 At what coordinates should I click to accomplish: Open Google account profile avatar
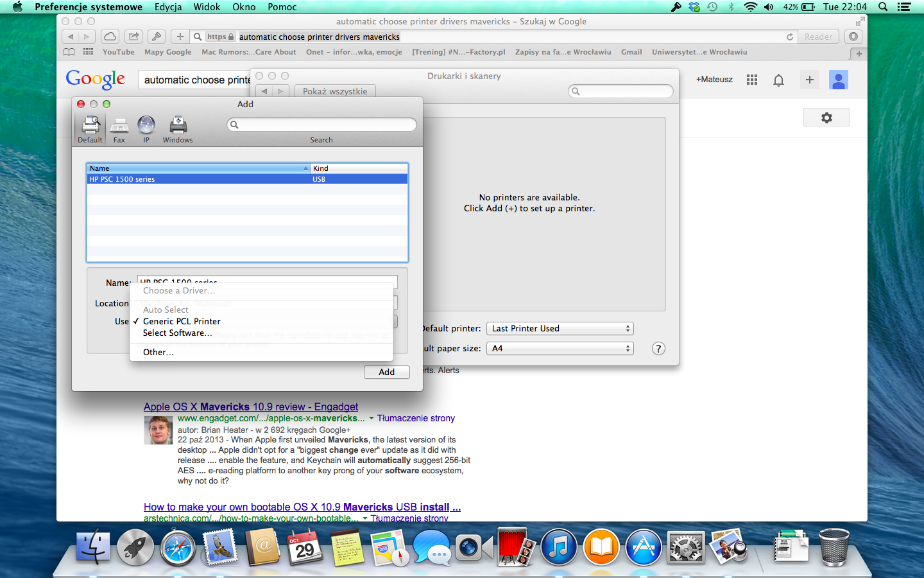click(838, 80)
